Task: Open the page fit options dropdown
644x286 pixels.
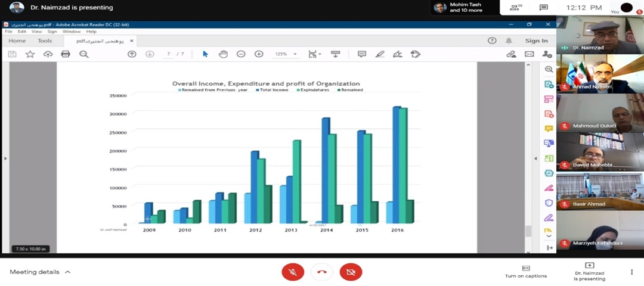Action: tap(315, 54)
